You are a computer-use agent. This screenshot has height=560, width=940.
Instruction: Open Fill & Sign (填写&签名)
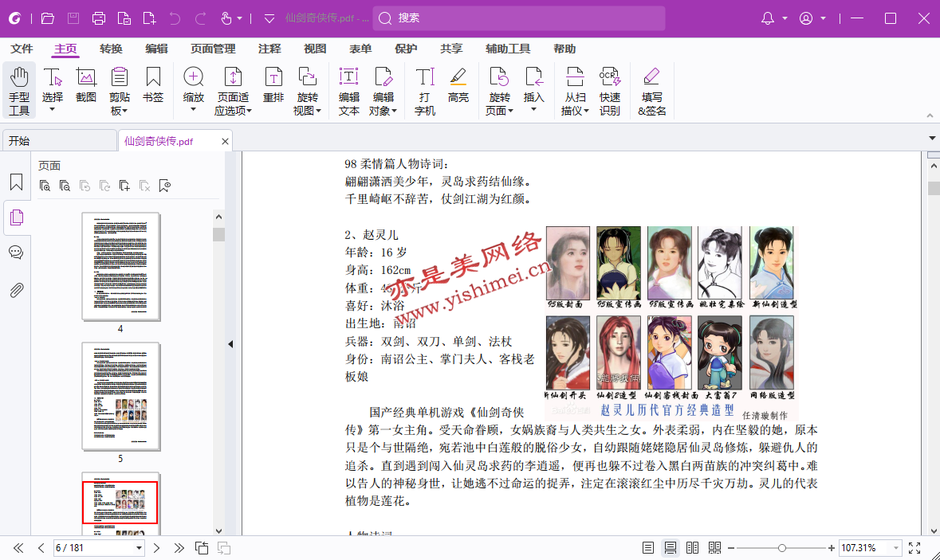(651, 91)
